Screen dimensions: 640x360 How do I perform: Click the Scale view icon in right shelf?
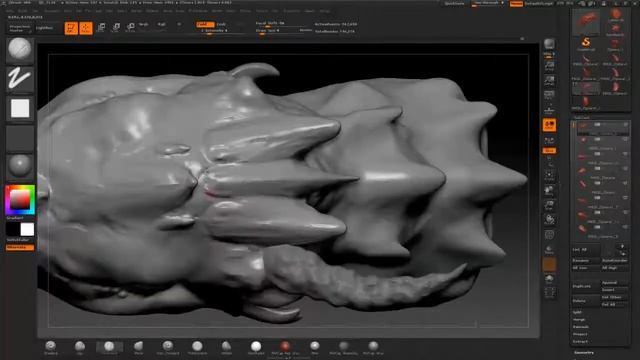pyautogui.click(x=549, y=205)
